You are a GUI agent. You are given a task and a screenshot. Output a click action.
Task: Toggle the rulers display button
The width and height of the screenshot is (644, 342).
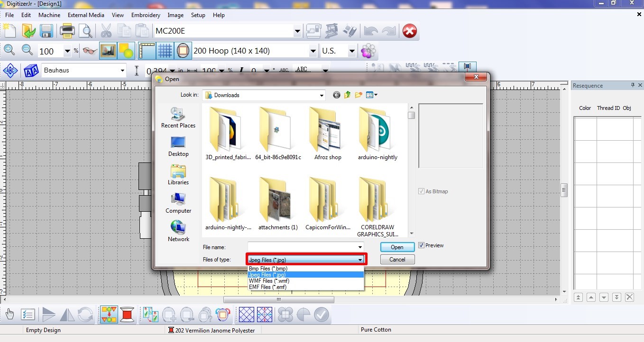click(x=147, y=51)
